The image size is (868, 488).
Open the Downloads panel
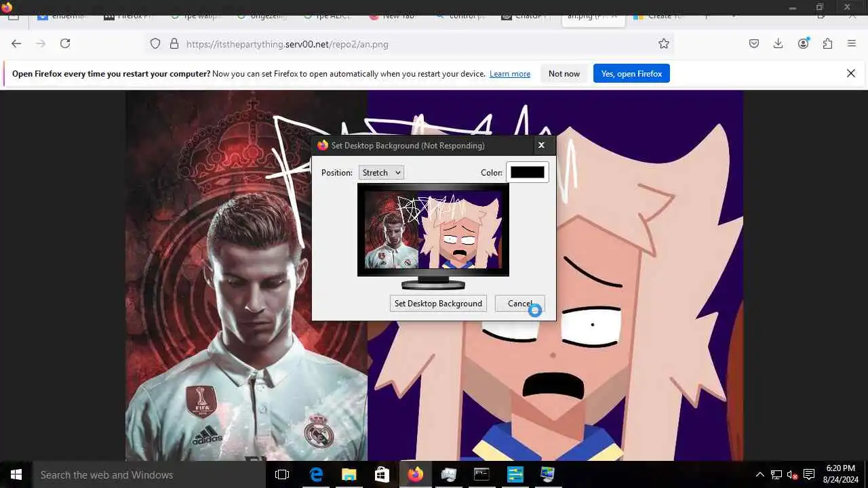click(x=778, y=43)
